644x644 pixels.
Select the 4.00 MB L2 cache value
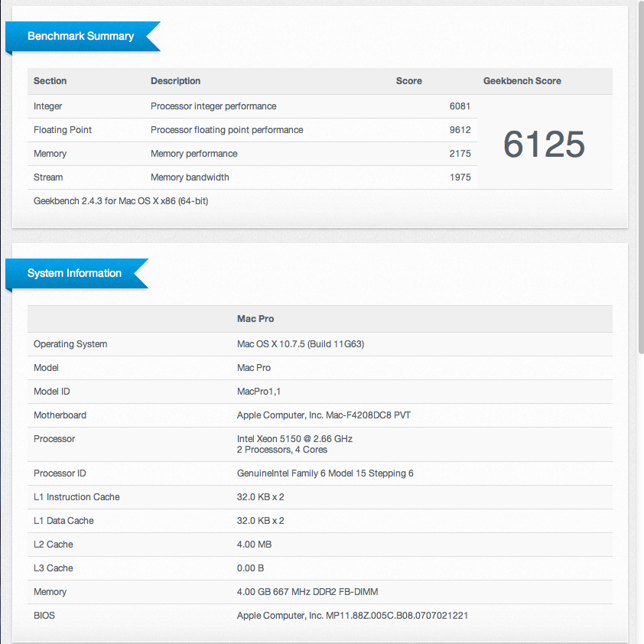coord(254,545)
